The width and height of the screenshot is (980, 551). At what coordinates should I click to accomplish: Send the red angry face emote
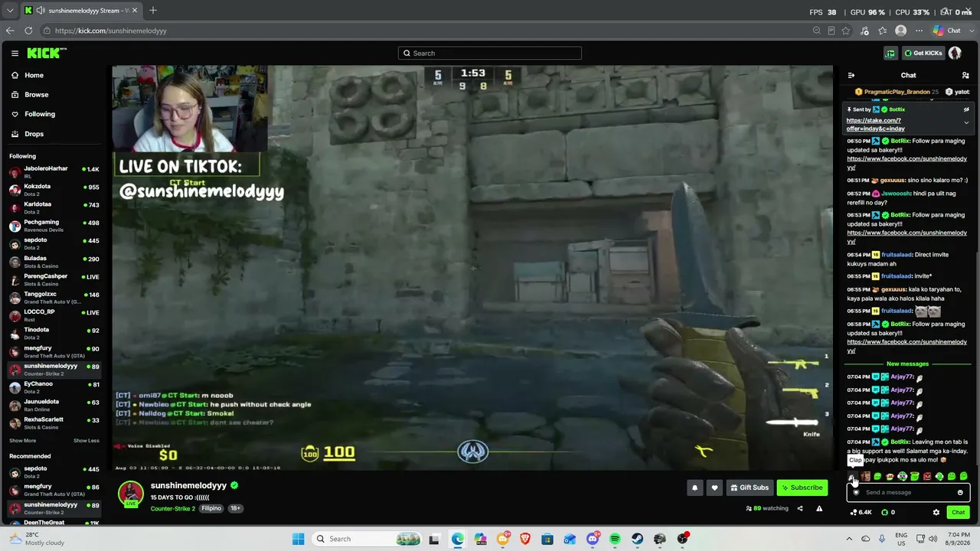click(x=927, y=476)
